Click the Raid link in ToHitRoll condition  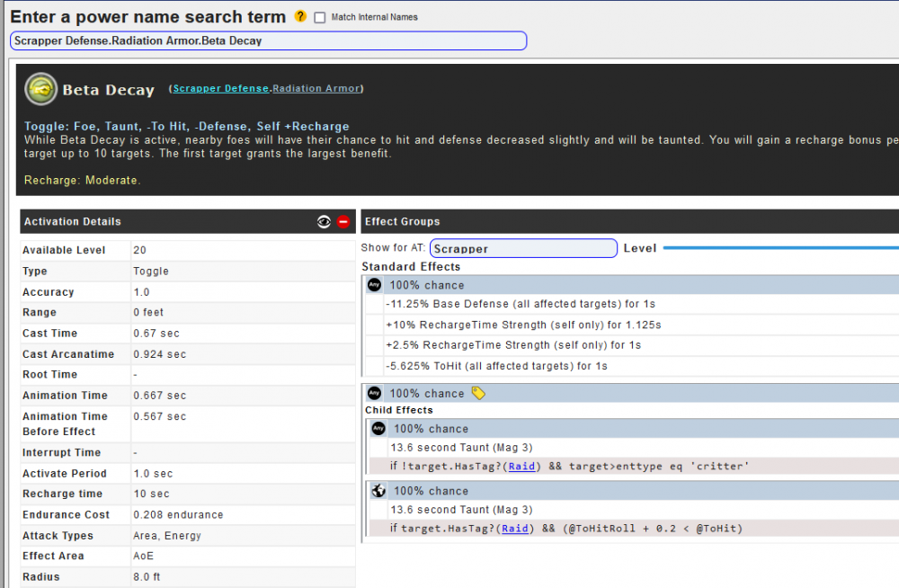coord(515,529)
